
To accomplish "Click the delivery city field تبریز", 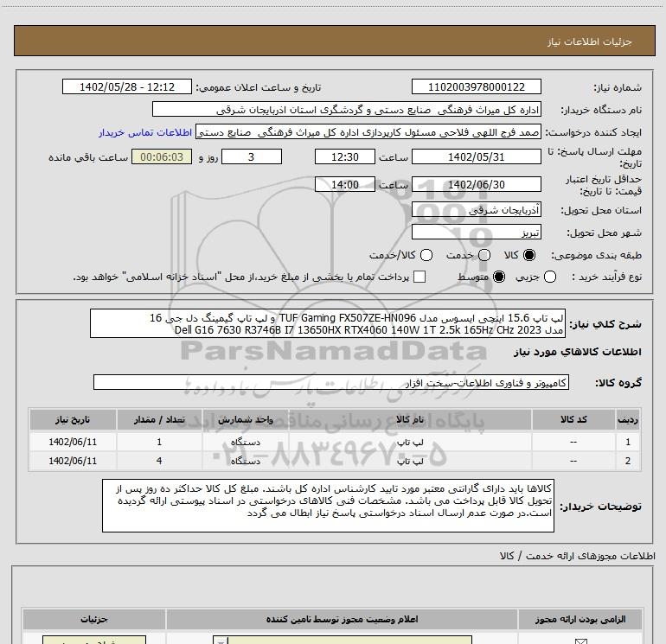I will coord(476,233).
